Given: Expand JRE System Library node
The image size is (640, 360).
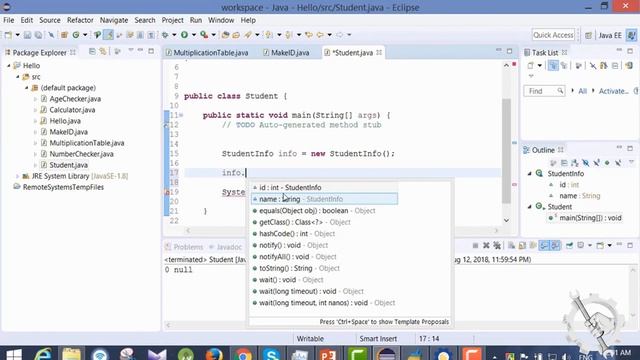Looking at the screenshot, I should (18, 176).
